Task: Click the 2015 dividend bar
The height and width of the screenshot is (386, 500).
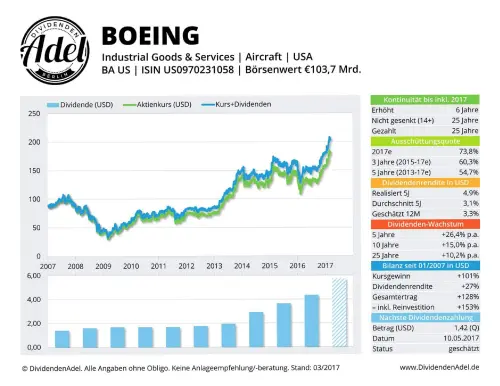Action: click(284, 325)
